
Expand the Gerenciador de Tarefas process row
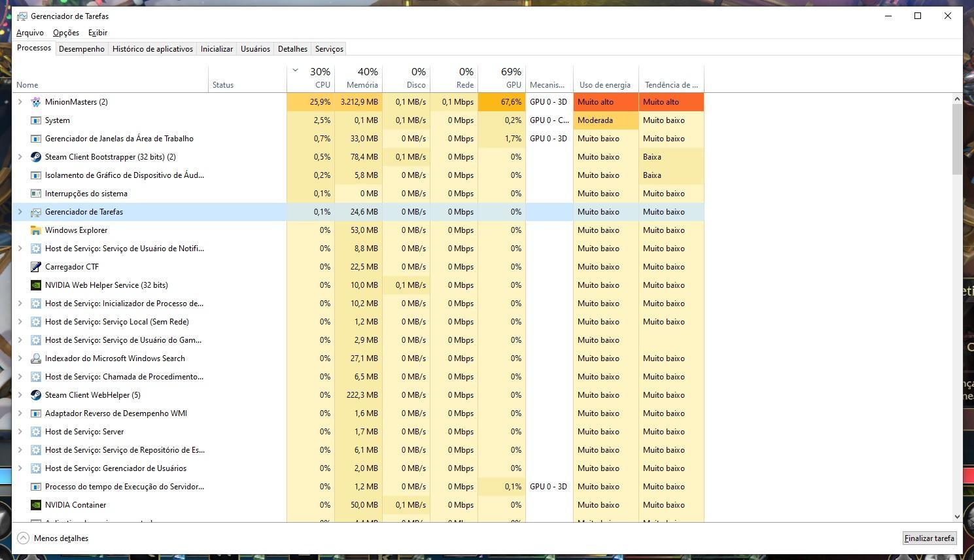pos(20,212)
